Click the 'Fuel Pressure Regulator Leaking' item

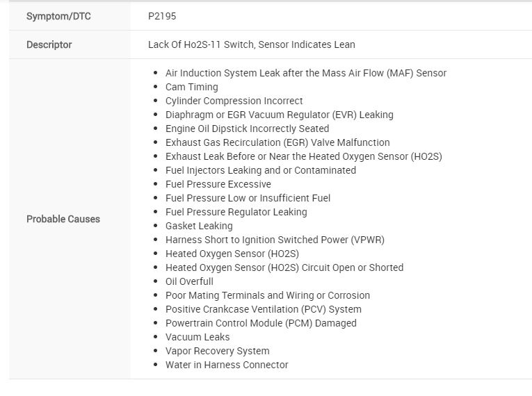pos(236,212)
